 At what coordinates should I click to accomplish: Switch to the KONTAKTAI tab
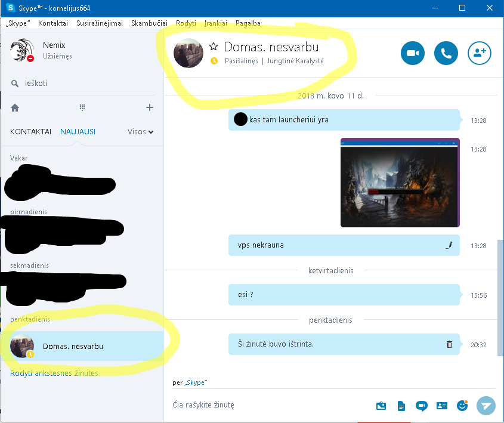pyautogui.click(x=30, y=132)
